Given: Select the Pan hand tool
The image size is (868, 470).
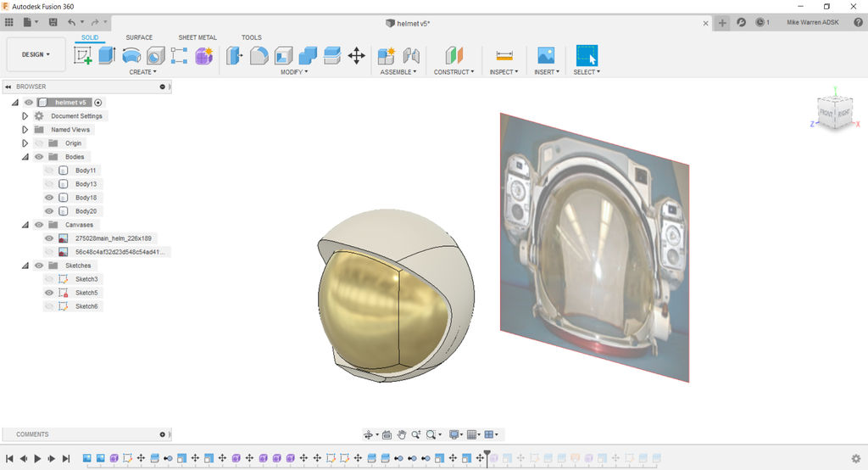Looking at the screenshot, I should [x=401, y=434].
